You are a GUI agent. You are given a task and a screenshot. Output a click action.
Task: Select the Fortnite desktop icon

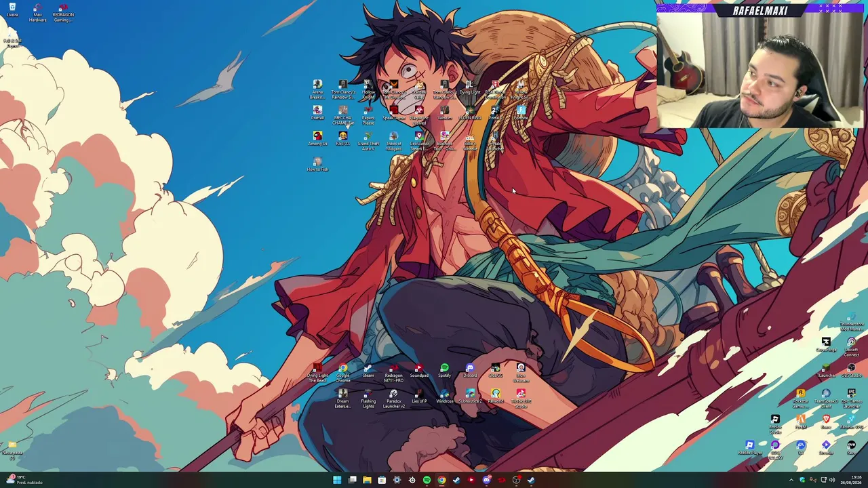521,113
